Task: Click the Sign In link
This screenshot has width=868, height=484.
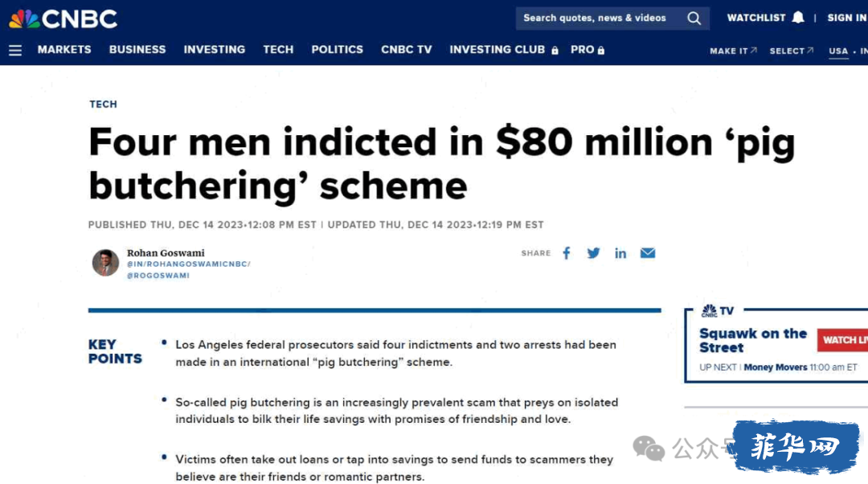Action: 847,18
